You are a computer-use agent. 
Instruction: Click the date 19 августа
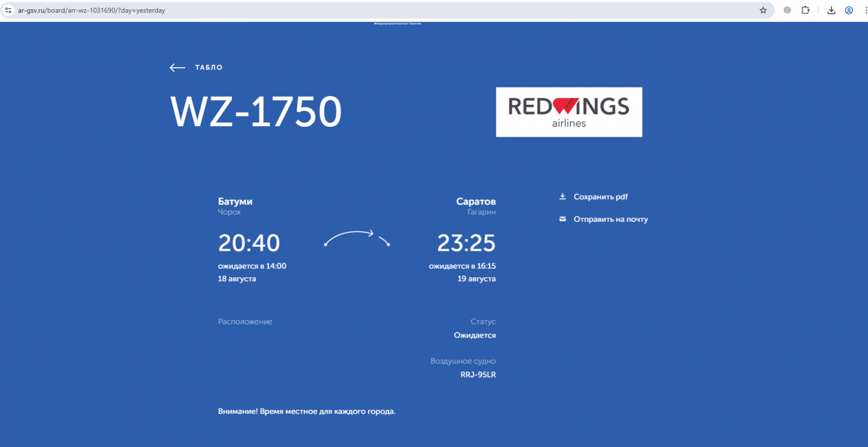click(x=477, y=279)
